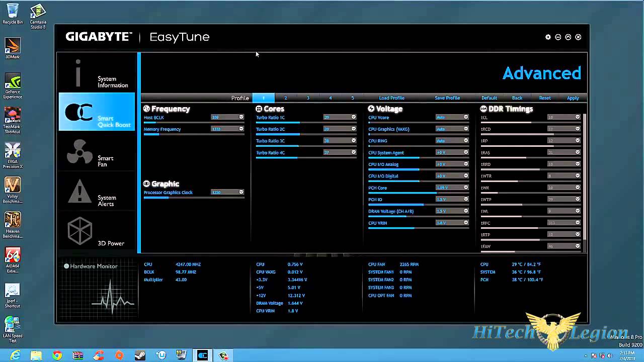Click the 3DMark desktop icon
Image resolution: width=644 pixels, height=362 pixels.
tap(13, 48)
